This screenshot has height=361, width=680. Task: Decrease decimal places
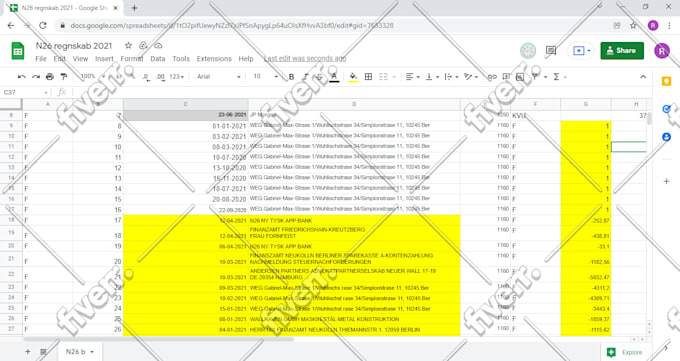click(146, 77)
